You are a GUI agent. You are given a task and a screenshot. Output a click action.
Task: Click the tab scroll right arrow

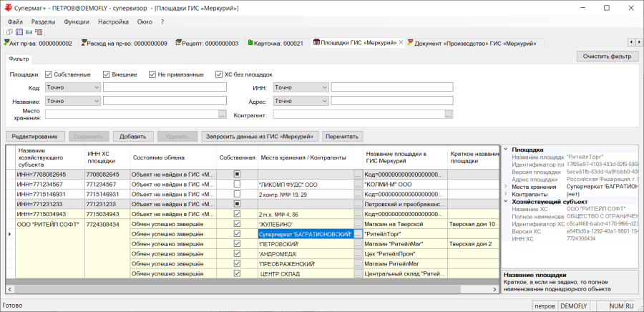[x=639, y=42]
